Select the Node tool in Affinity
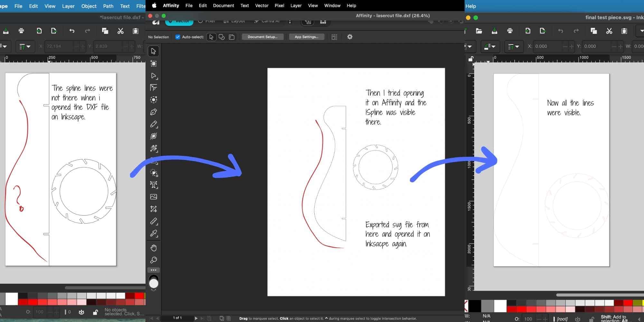This screenshot has height=322, width=644. (154, 76)
